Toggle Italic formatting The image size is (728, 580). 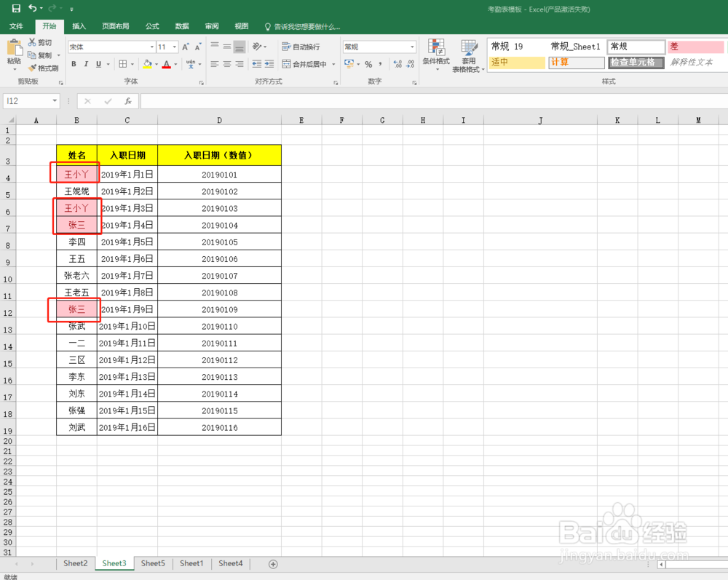point(86,64)
